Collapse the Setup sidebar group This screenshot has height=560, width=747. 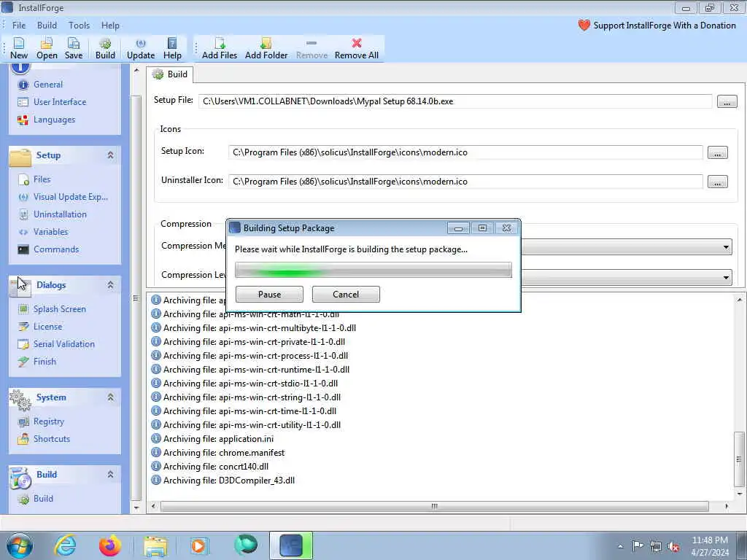[111, 155]
